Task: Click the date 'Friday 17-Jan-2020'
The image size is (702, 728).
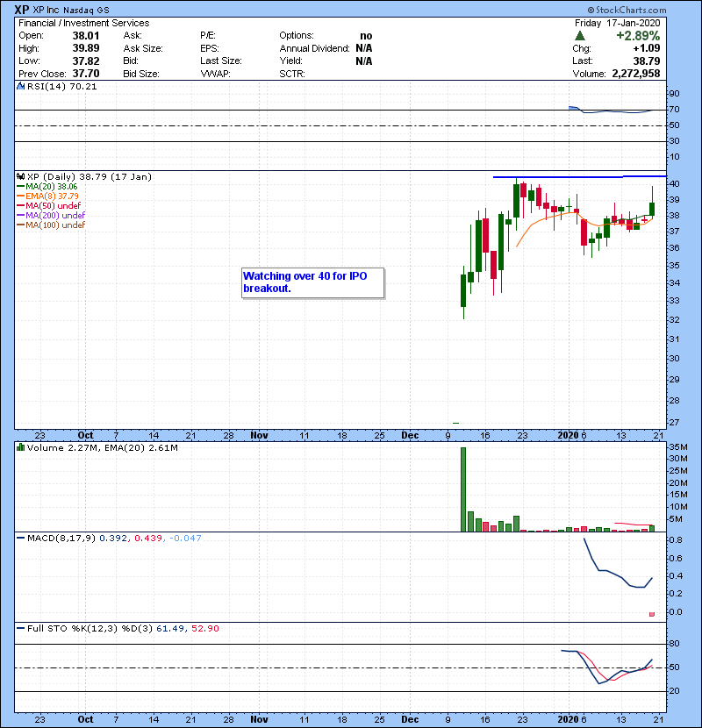Action: [617, 23]
